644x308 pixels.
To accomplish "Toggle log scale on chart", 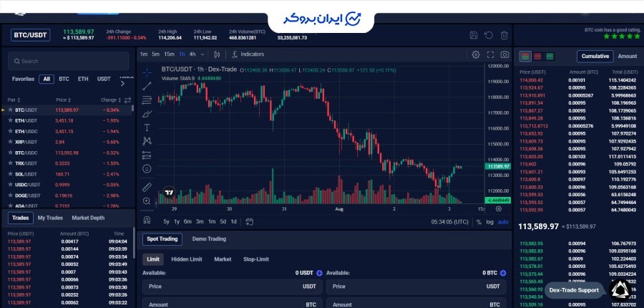I will 490,221.
